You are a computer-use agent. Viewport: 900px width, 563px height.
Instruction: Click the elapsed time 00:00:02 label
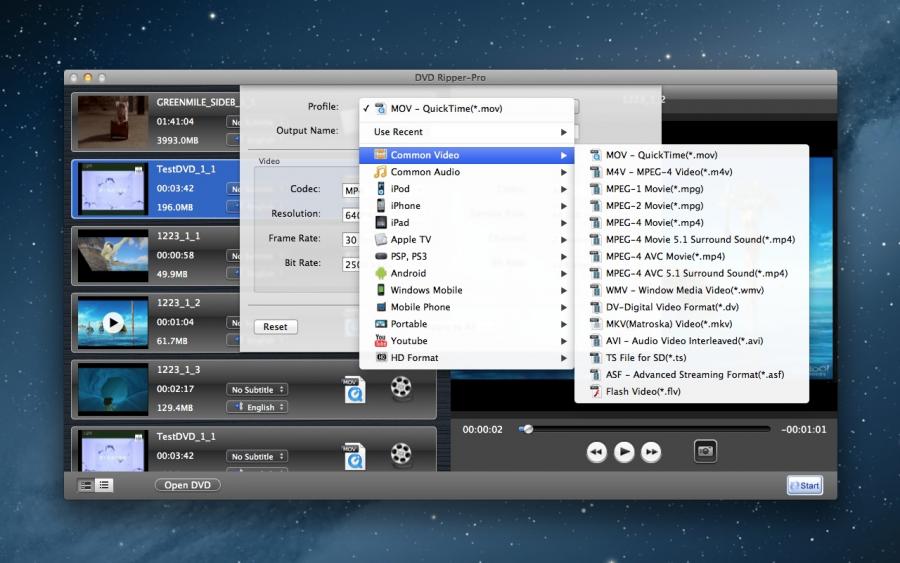[x=482, y=430]
